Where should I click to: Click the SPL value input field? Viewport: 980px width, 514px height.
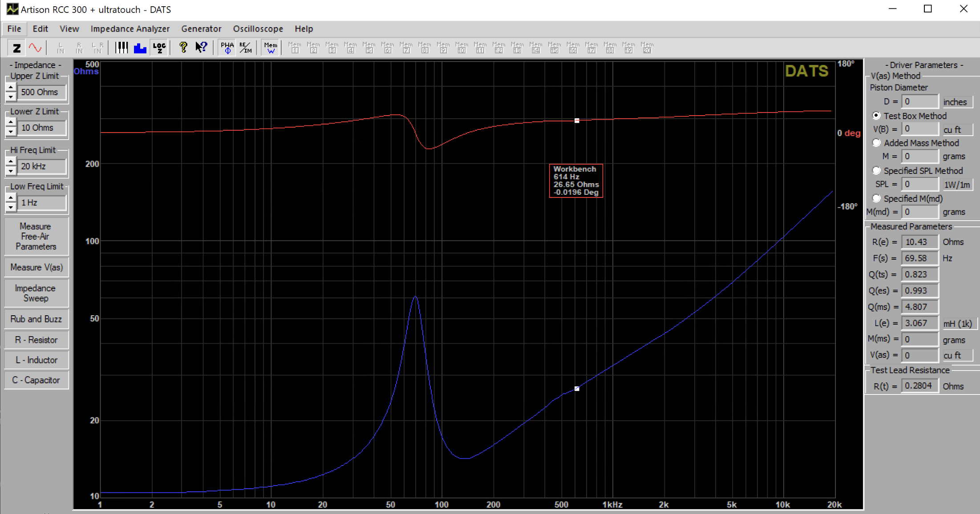(x=919, y=184)
